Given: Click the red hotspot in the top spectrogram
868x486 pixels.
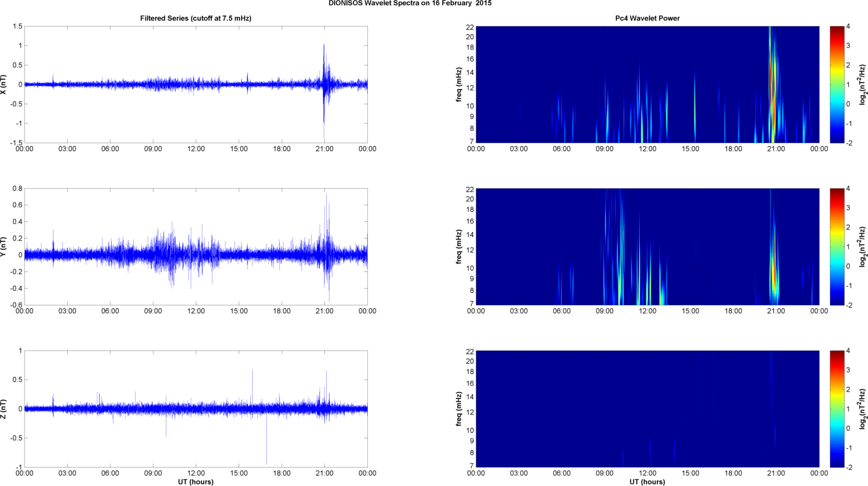Looking at the screenshot, I should point(771,74).
